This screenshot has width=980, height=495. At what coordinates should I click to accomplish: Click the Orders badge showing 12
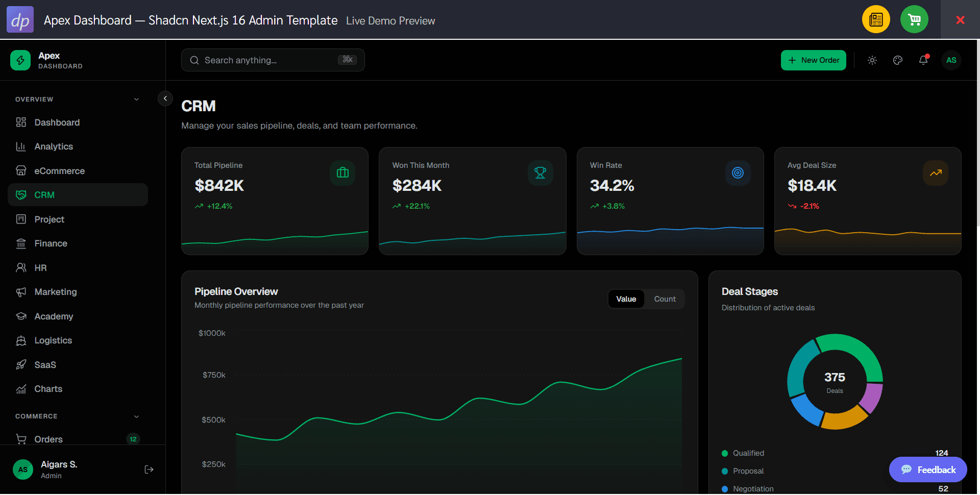click(133, 439)
